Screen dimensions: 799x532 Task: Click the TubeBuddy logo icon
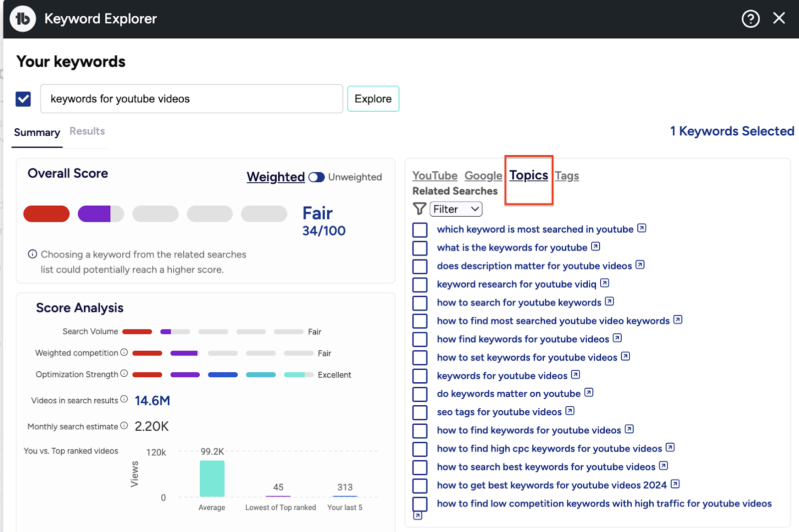(x=22, y=19)
